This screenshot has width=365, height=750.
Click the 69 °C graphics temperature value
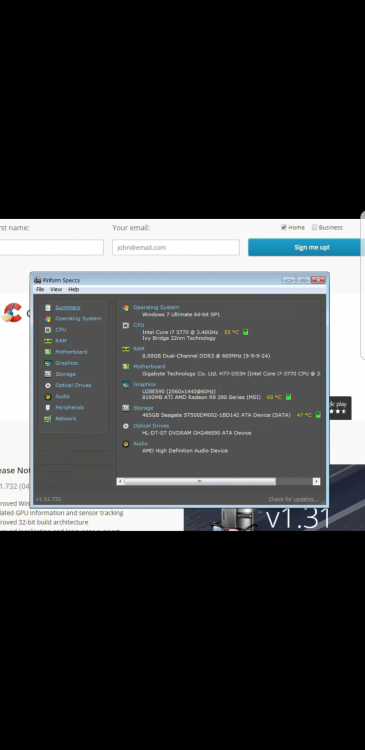coord(275,397)
